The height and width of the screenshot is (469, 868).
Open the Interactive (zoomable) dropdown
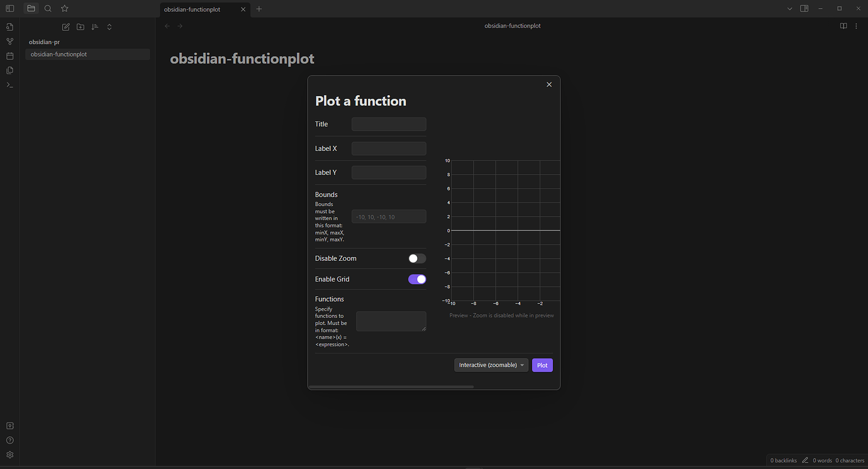491,365
